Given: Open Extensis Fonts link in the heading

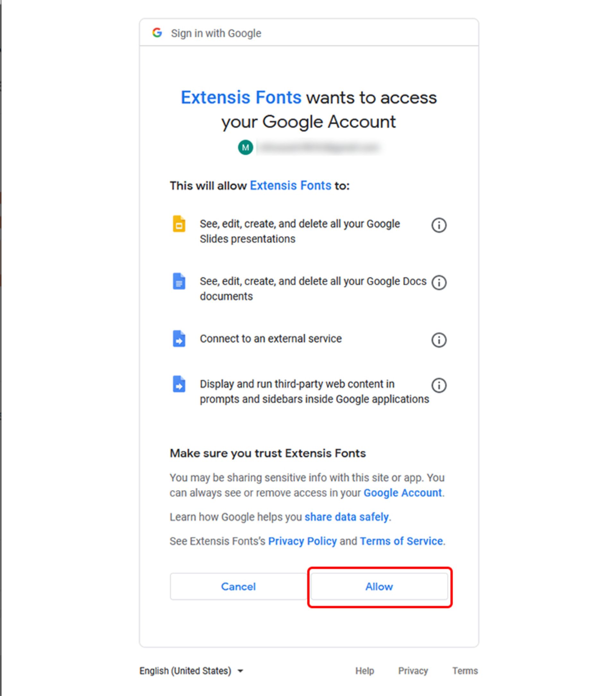Looking at the screenshot, I should click(241, 98).
